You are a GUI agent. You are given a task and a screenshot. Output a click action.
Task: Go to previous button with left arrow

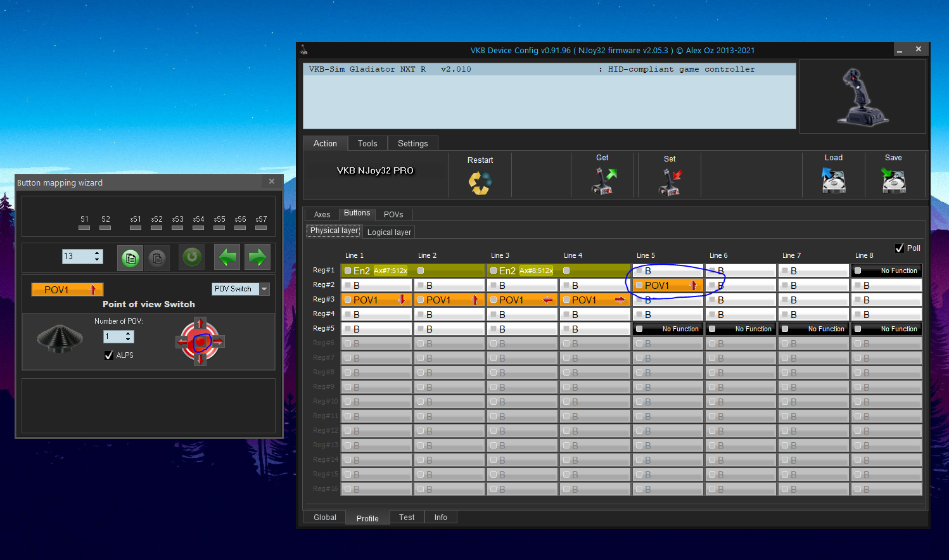[227, 257]
